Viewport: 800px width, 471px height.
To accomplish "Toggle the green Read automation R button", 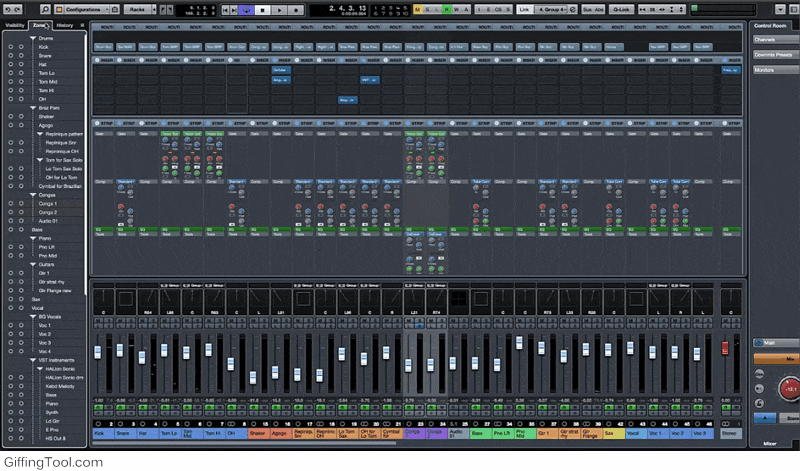I will tap(447, 9).
